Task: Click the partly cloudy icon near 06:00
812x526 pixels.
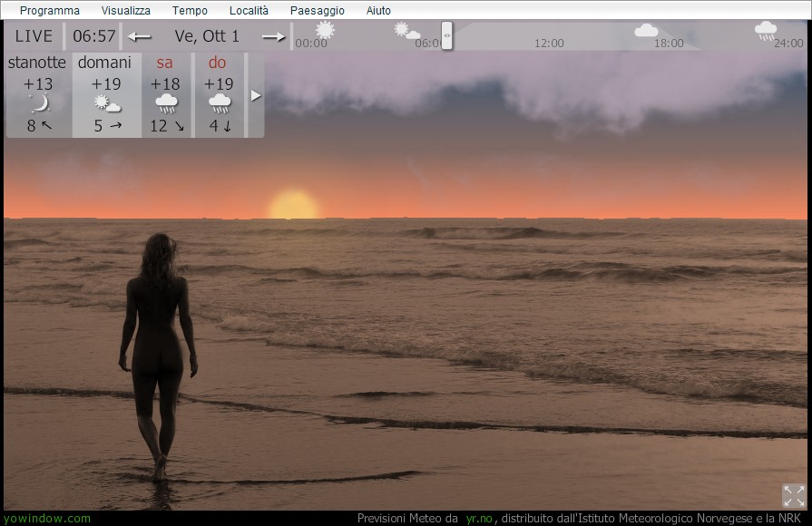Action: (406, 32)
